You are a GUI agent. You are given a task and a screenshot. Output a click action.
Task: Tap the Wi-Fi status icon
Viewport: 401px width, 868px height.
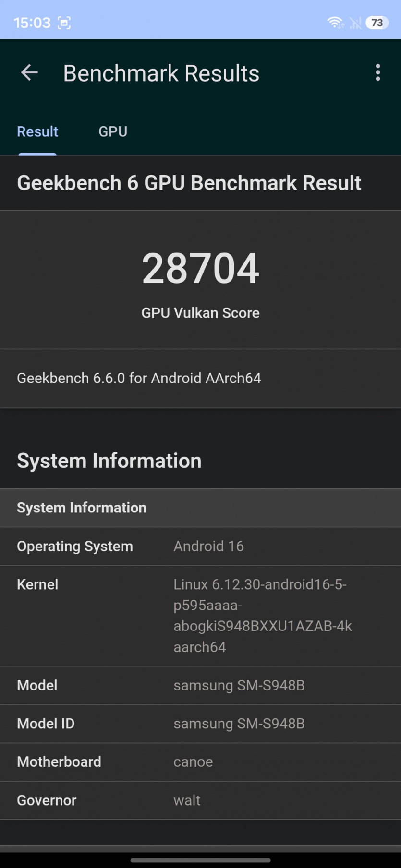point(335,23)
